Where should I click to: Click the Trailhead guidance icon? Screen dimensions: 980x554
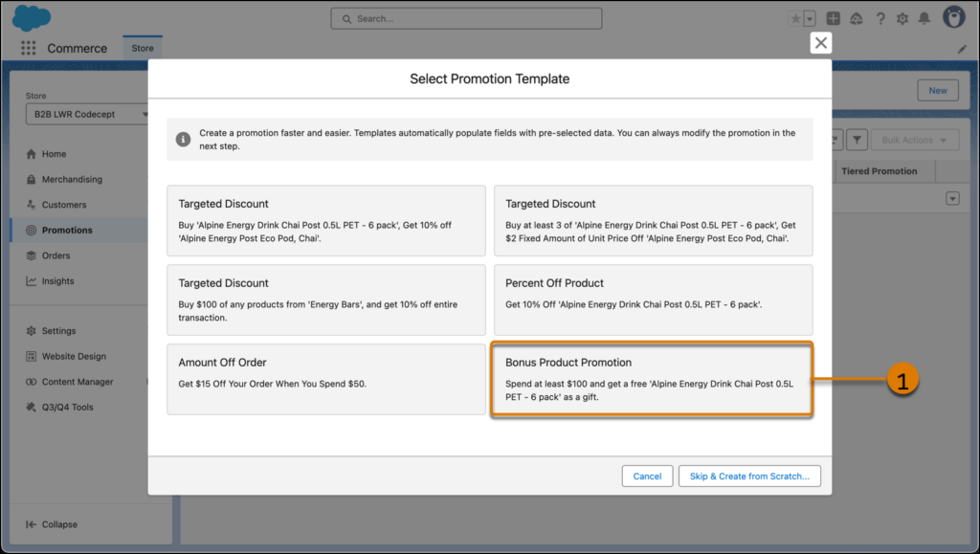tap(857, 19)
